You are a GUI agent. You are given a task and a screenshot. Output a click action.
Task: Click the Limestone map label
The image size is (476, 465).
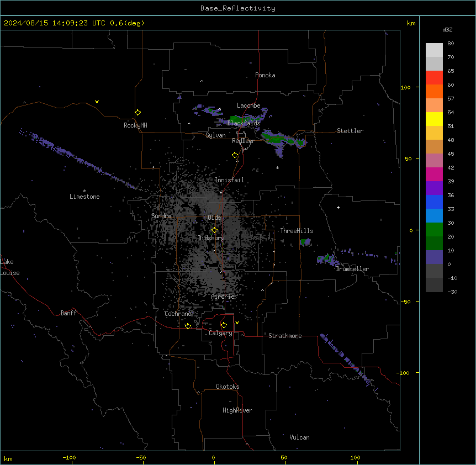[84, 197]
